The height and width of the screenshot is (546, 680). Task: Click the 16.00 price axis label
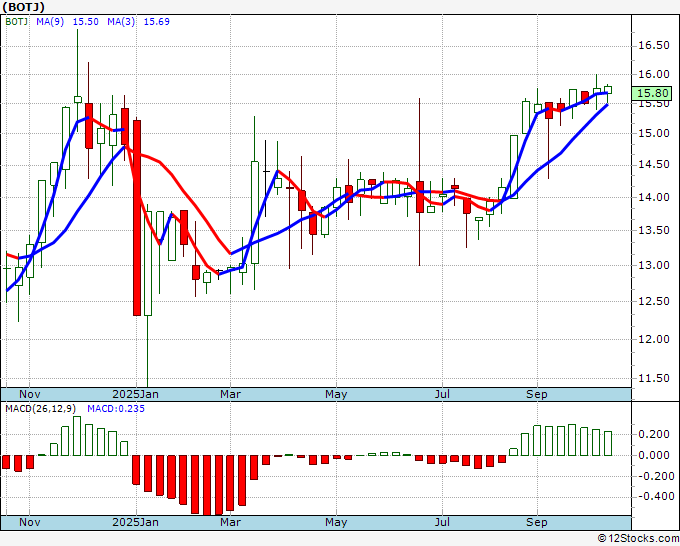click(654, 74)
